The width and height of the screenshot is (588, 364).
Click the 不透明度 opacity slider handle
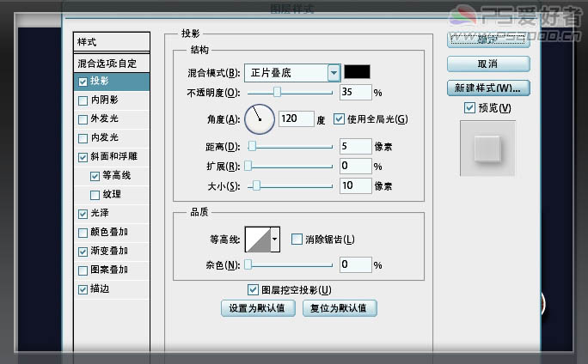coord(277,92)
